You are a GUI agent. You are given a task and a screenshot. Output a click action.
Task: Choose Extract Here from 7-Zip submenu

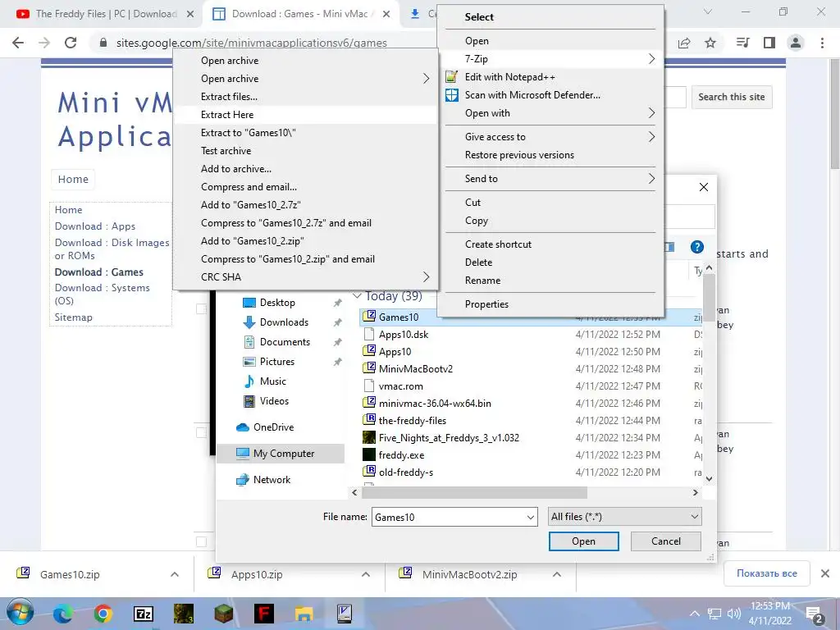pos(305,115)
